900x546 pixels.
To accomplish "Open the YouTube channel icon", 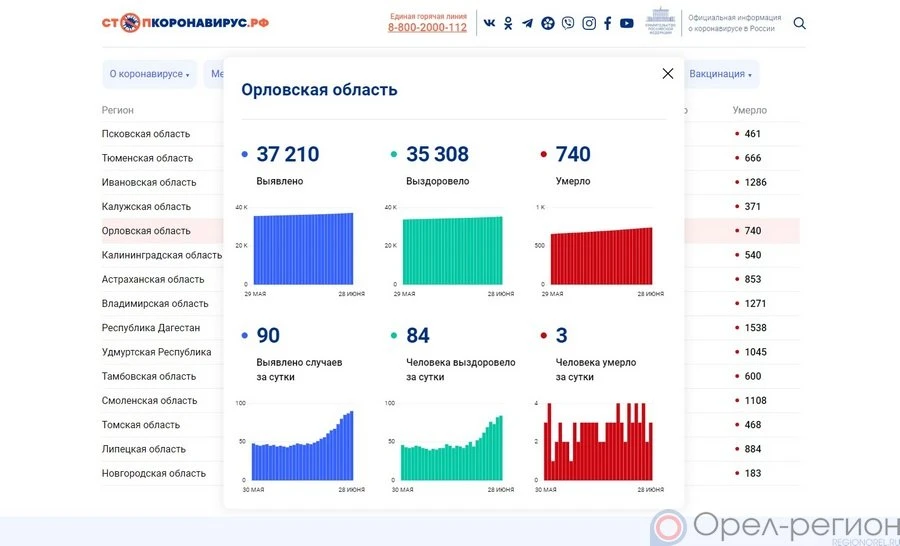I will 626,23.
